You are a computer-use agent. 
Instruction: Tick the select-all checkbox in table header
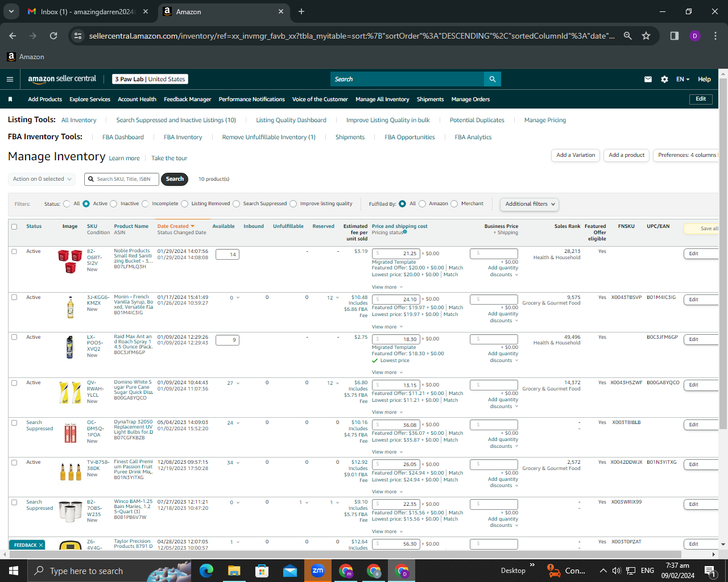click(14, 227)
